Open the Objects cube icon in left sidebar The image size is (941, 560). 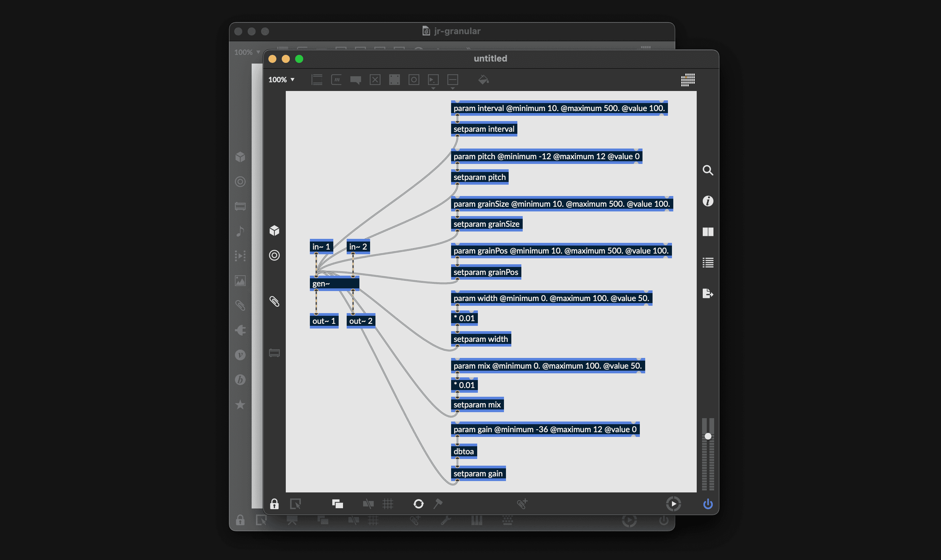(x=274, y=230)
